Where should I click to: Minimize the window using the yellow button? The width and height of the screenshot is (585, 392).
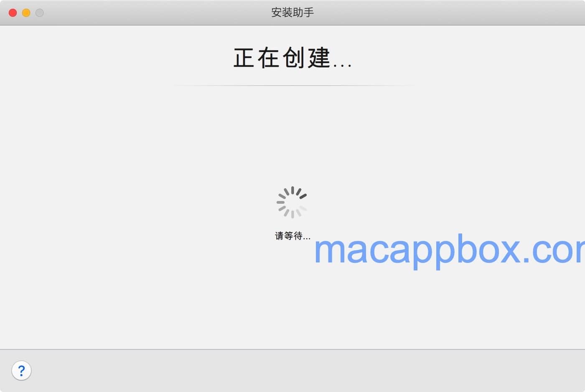(x=26, y=13)
